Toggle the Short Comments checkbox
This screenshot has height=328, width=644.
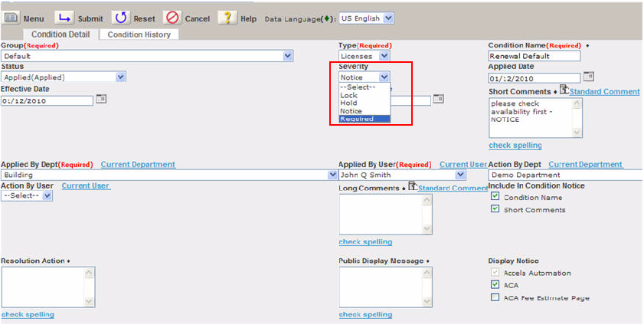[495, 209]
